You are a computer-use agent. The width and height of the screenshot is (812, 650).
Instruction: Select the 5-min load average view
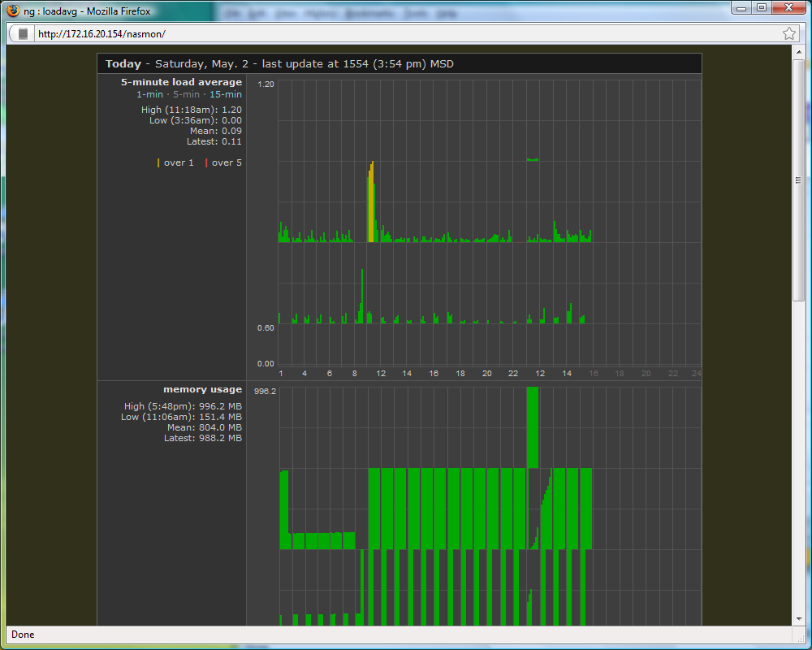(x=186, y=94)
